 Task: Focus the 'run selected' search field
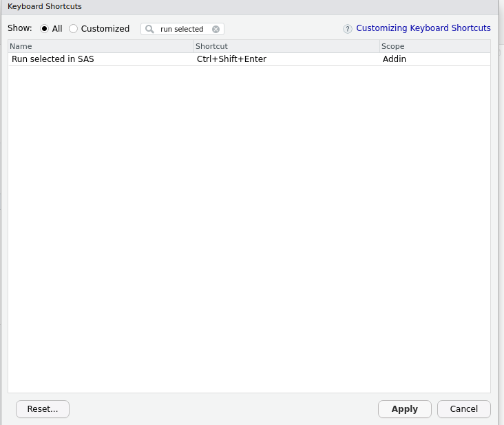click(182, 29)
